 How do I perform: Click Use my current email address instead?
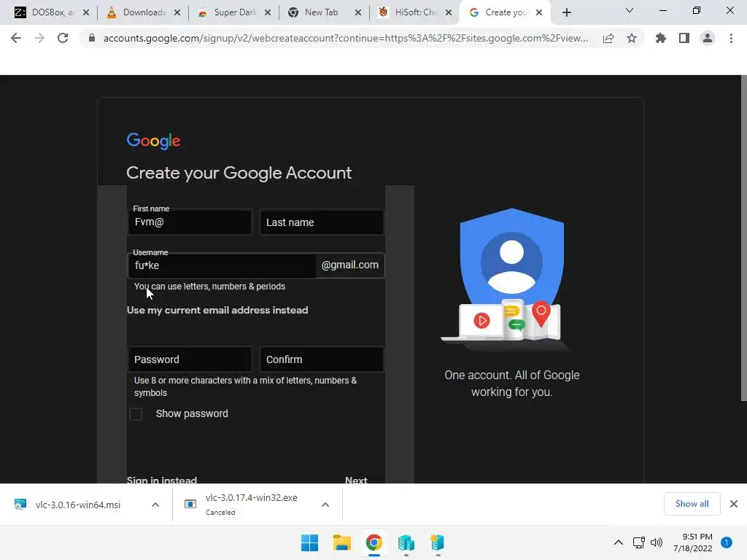(217, 310)
